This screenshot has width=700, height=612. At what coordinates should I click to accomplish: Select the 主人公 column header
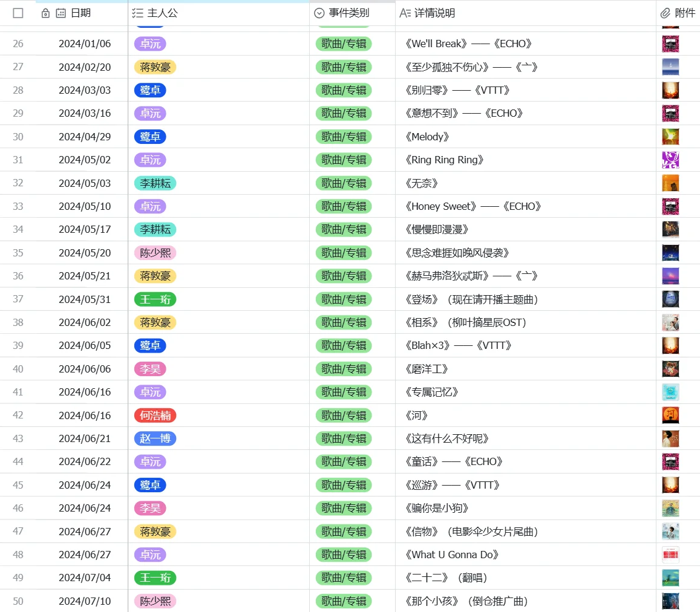point(219,13)
